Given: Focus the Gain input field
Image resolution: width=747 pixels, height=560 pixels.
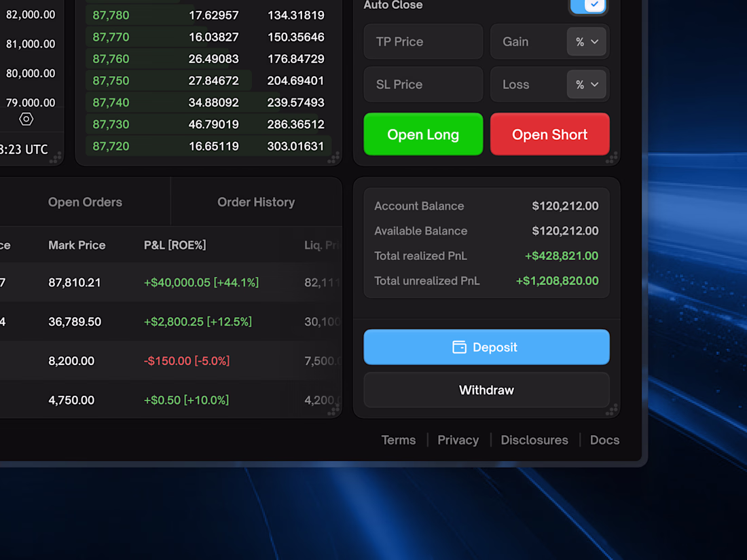Looking at the screenshot, I should coord(529,42).
